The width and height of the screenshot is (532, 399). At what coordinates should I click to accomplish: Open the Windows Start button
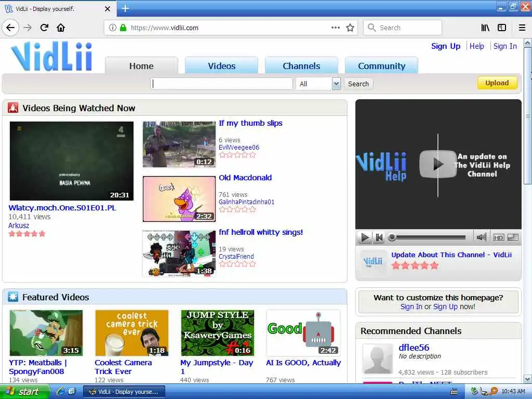coord(24,392)
